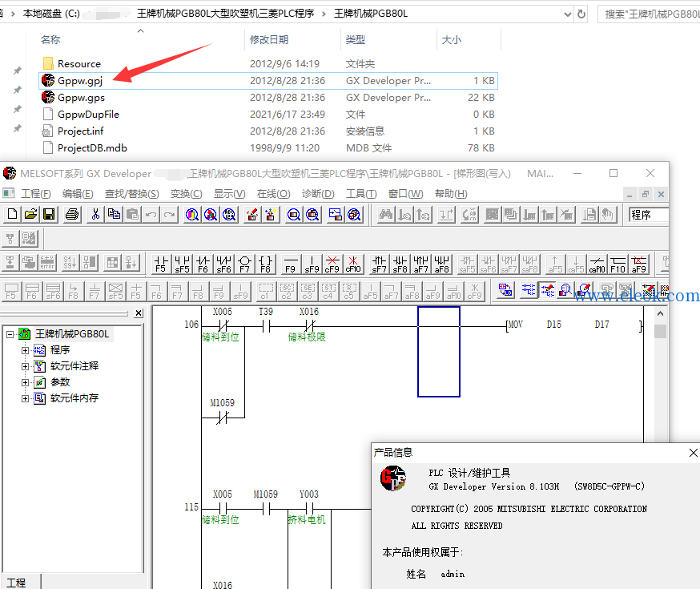700x589 pixels.
Task: Collapse the 王牌机械PGB80L project tree root
Action: (10, 334)
